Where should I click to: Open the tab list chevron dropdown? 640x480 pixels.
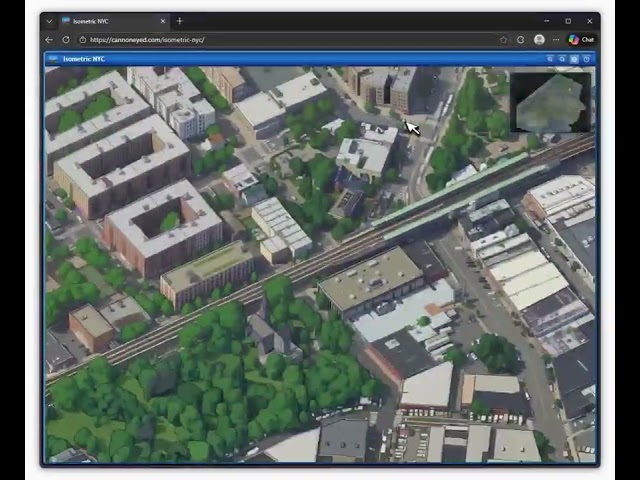49,21
